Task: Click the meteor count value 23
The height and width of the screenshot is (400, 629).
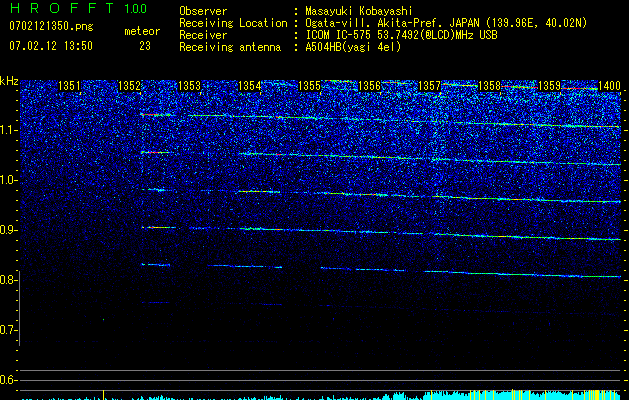Action: click(x=145, y=46)
